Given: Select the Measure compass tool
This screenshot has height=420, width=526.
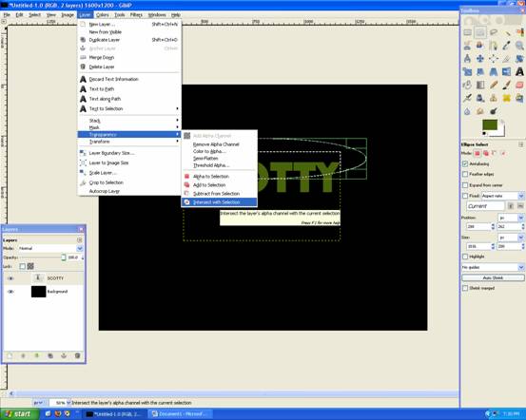Looking at the screenshot, I should [467, 59].
